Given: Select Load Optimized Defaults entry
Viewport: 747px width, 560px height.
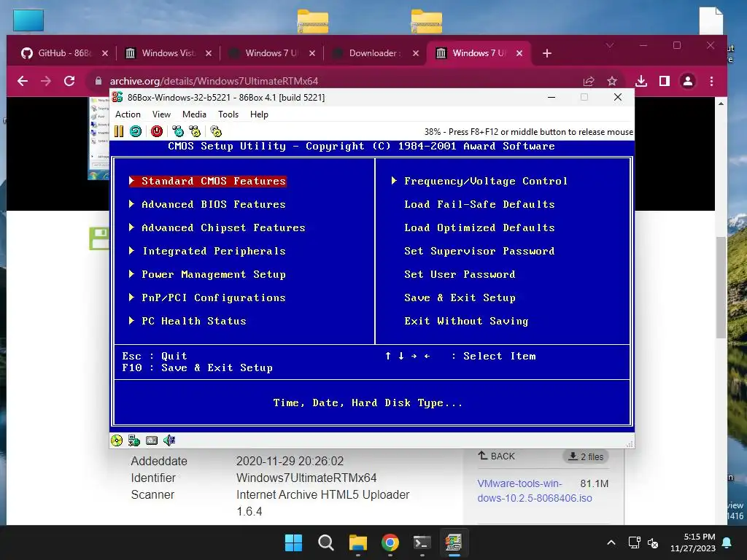Looking at the screenshot, I should tap(480, 227).
